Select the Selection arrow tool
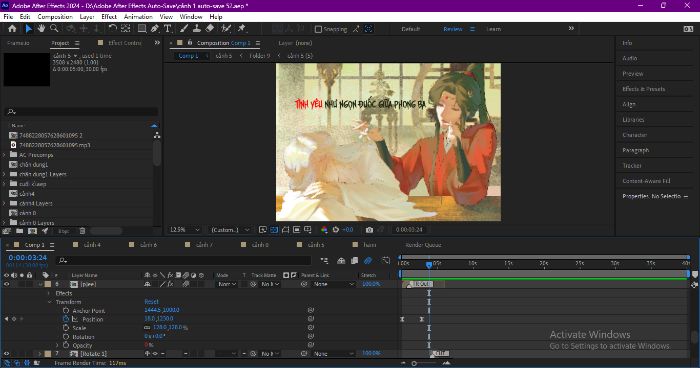The width and height of the screenshot is (700, 368). point(29,29)
